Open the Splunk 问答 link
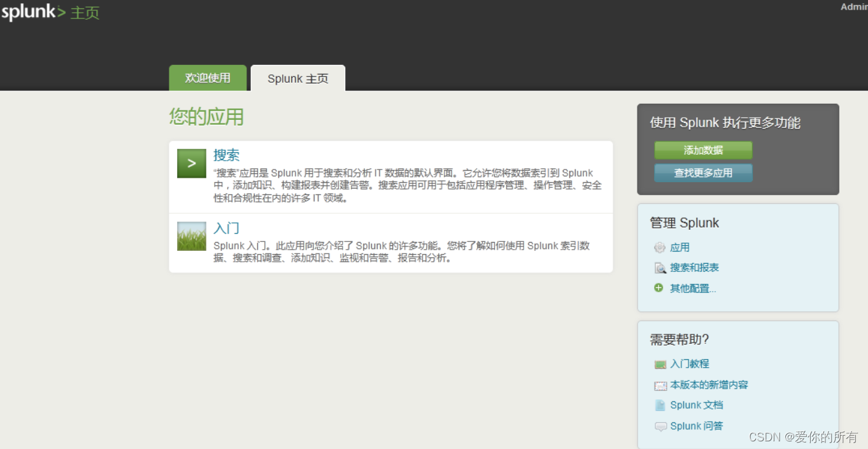 click(x=697, y=426)
